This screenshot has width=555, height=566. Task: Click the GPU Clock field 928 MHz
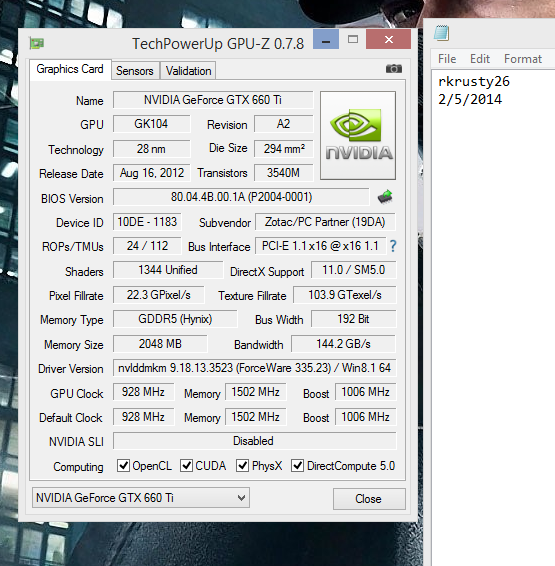point(143,392)
